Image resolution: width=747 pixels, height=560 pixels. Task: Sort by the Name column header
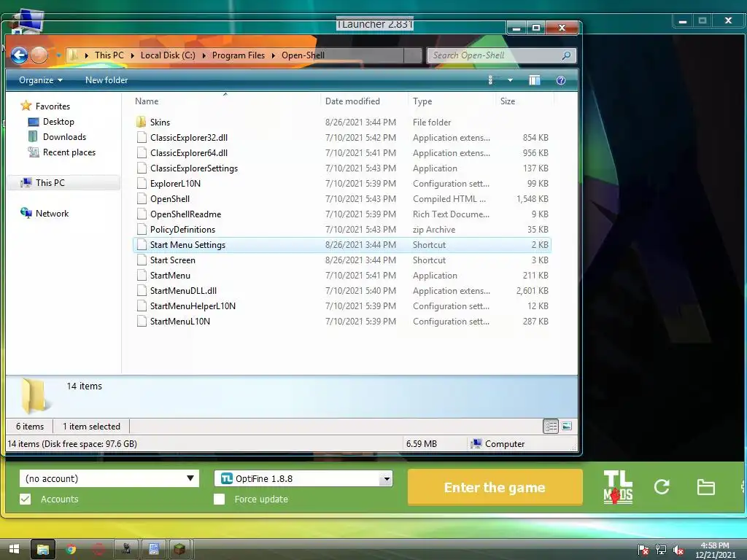[146, 101]
